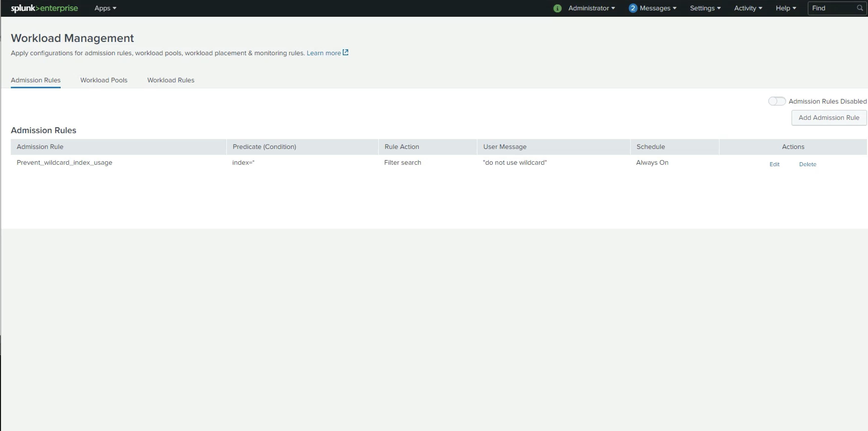Click the Splunk enterprise logo
The image size is (868, 431).
pyautogui.click(x=44, y=8)
